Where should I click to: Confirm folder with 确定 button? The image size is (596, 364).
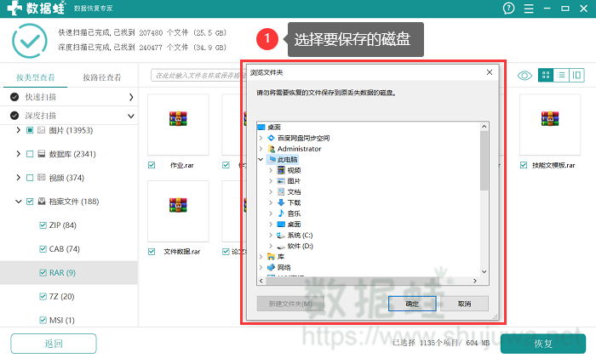pyautogui.click(x=412, y=304)
